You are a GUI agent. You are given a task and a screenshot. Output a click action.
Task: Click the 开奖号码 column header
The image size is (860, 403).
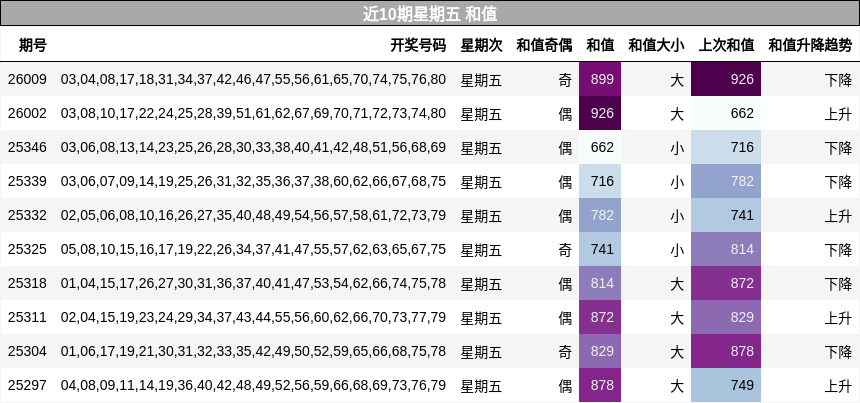[418, 45]
